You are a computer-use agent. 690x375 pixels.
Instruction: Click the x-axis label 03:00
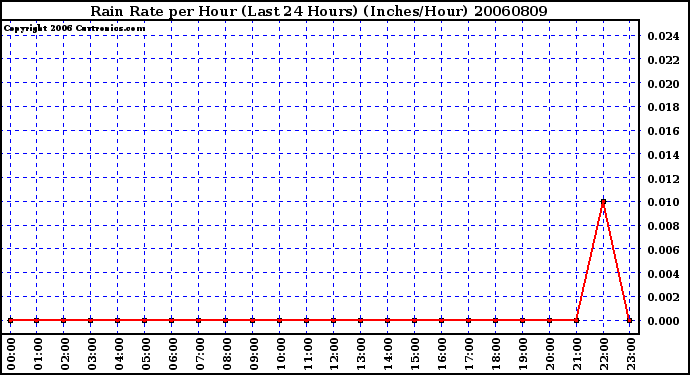click(x=92, y=354)
